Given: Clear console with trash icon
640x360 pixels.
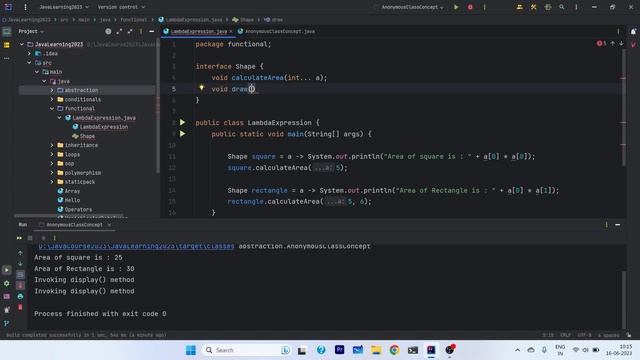Looking at the screenshot, I should (20, 307).
